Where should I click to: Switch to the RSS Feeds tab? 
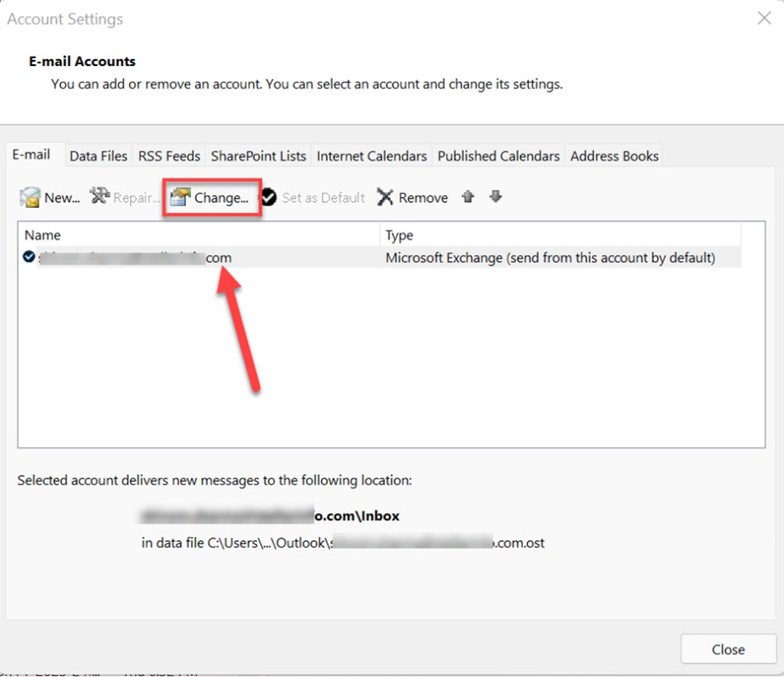tap(169, 156)
